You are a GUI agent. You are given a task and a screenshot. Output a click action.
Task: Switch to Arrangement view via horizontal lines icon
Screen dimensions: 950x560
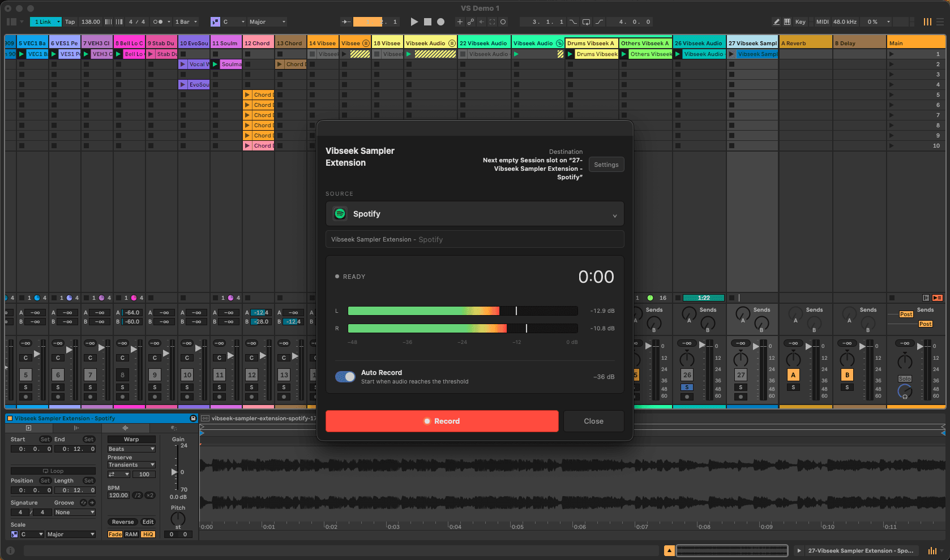pos(940,21)
